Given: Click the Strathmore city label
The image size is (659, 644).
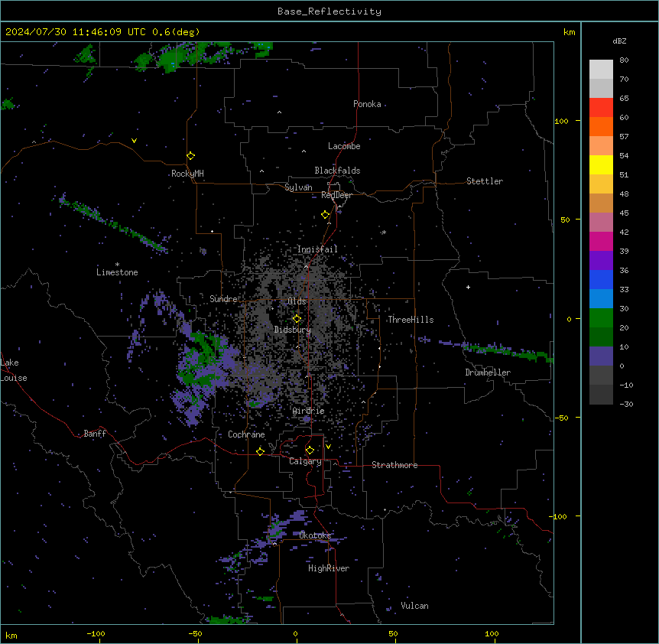Looking at the screenshot, I should coord(394,465).
